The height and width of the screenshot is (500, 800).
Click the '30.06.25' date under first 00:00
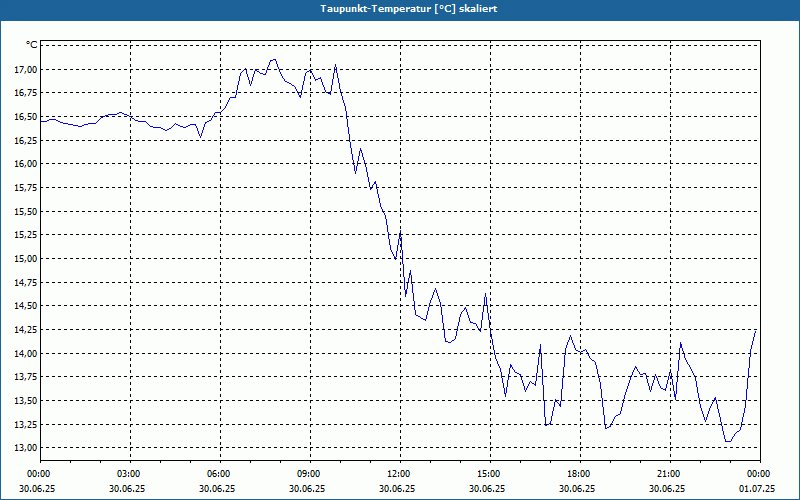tap(37, 488)
